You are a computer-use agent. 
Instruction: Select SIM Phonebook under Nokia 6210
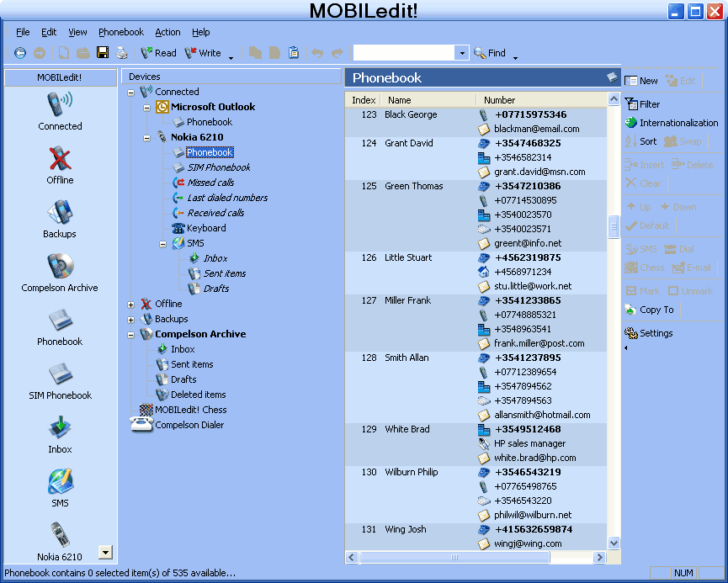pos(212,167)
